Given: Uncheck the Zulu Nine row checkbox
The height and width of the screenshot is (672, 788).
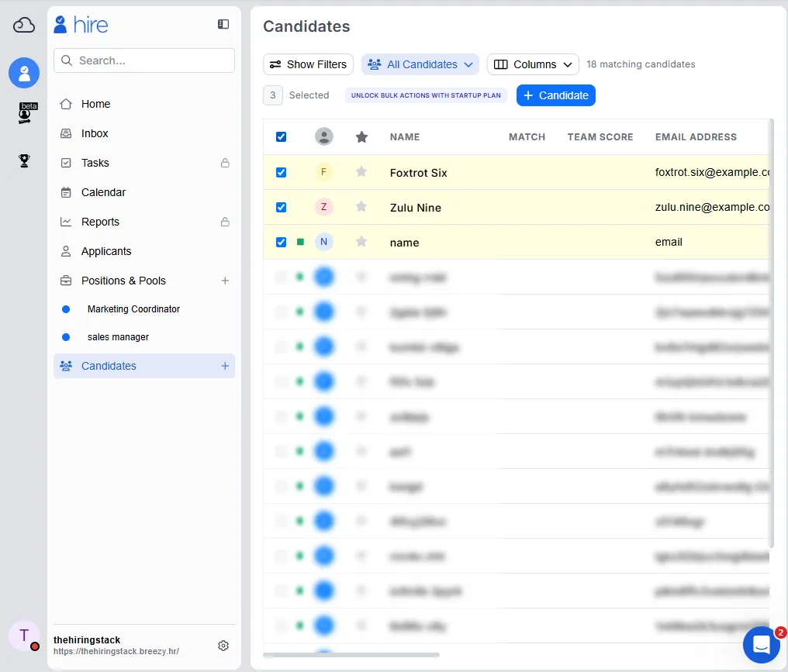Looking at the screenshot, I should tap(282, 207).
